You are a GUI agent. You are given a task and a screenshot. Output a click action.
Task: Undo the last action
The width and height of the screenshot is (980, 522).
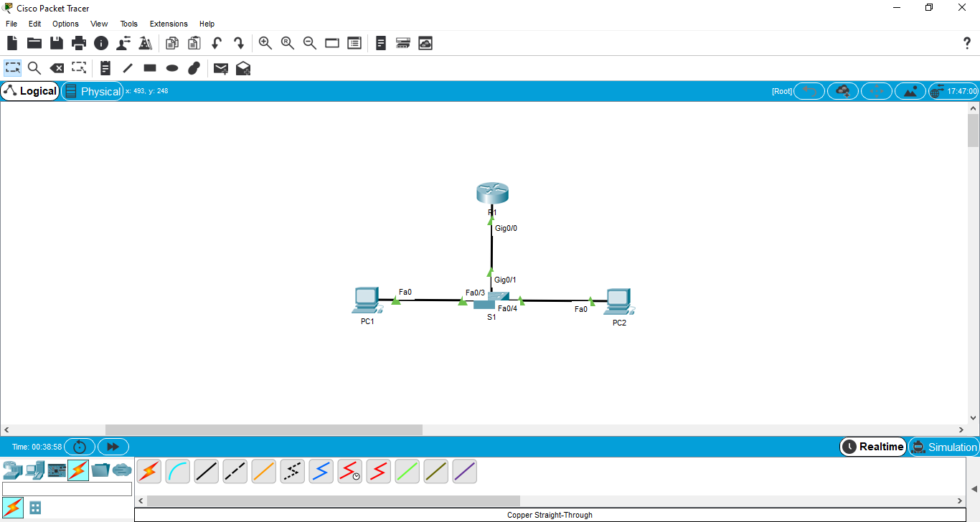217,43
